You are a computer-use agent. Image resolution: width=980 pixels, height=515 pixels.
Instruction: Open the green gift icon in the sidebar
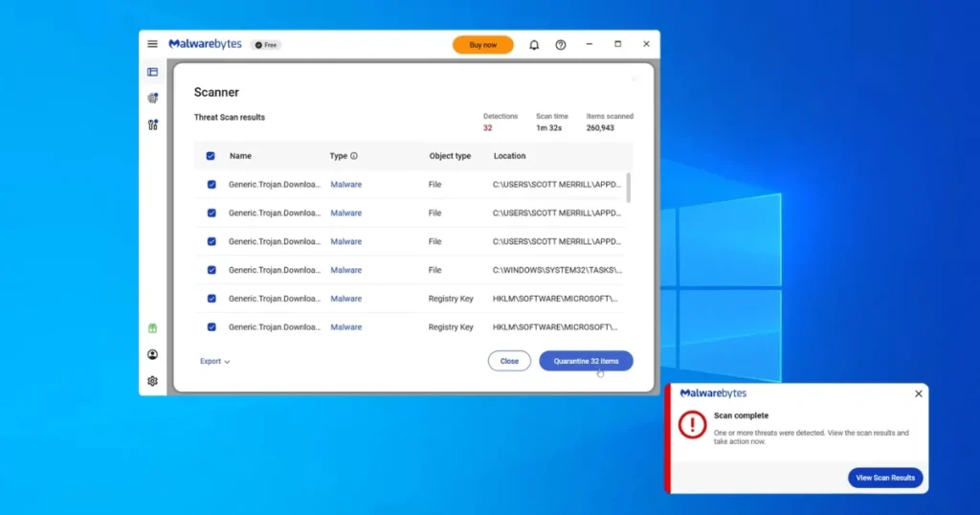[x=152, y=328]
